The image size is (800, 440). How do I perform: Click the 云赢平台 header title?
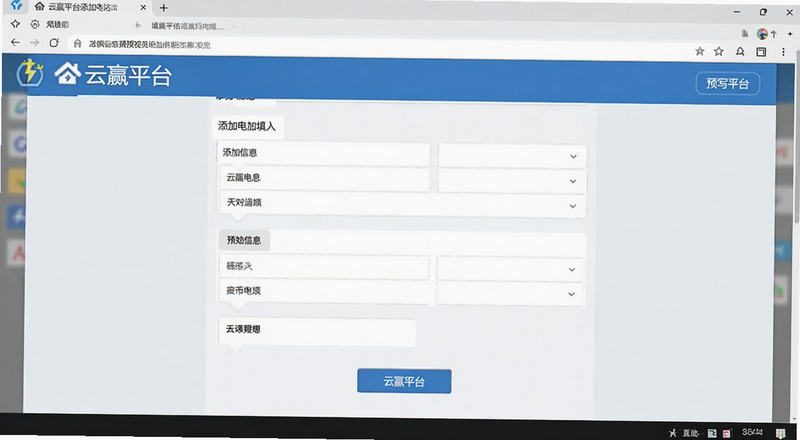tap(128, 76)
